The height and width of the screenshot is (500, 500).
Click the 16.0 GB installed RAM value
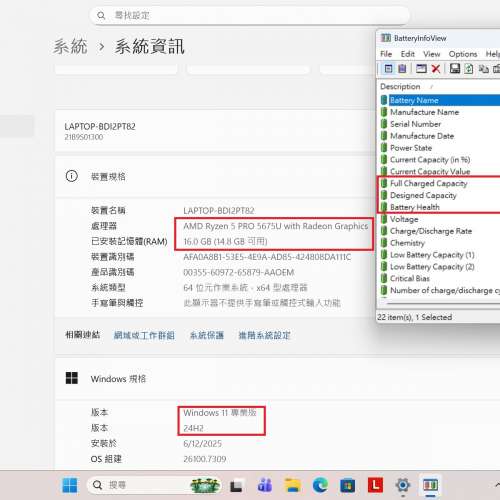[x=225, y=241]
